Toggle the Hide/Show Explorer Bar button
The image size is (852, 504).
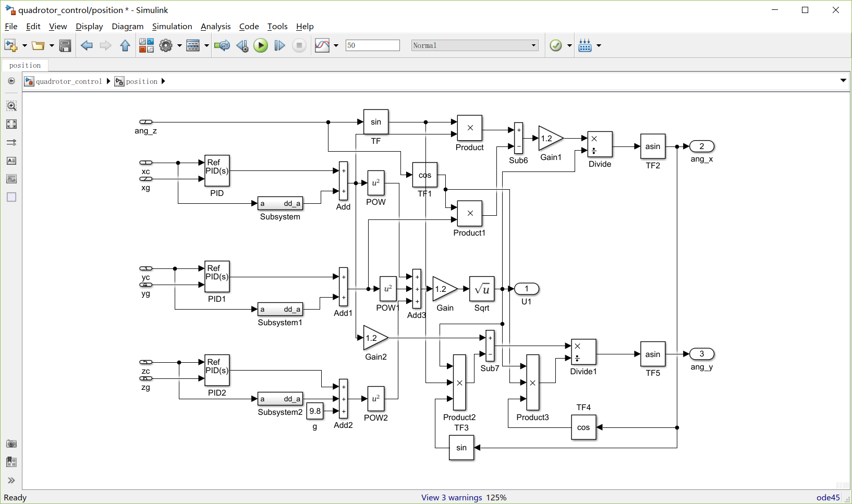11,81
